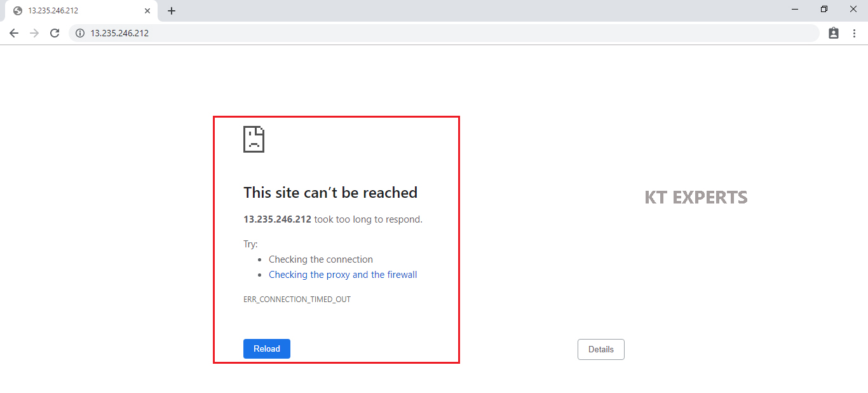Screen dimensions: 868x393
Task: Open 'Checking the proxy and the firewall' link
Action: click(342, 275)
